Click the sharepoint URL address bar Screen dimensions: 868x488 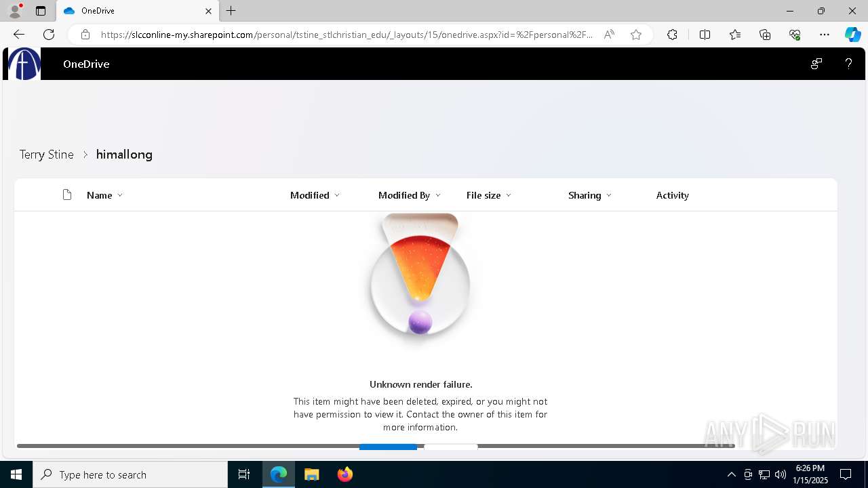coord(347,35)
